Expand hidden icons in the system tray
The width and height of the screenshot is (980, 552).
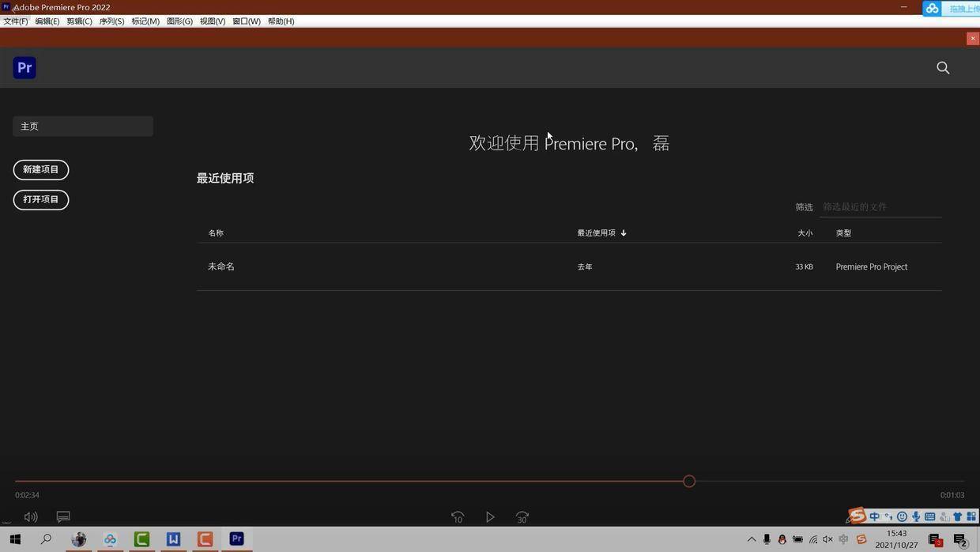[x=750, y=539]
